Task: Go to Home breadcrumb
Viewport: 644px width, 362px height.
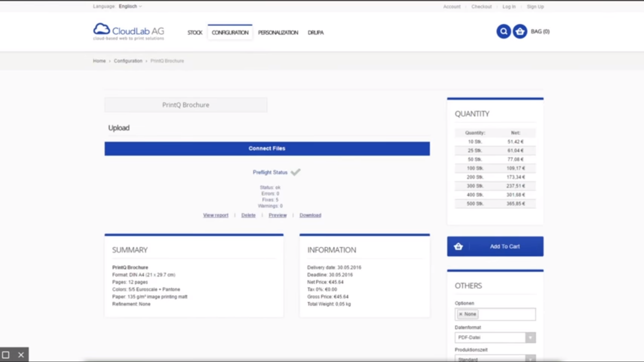Action: [99, 61]
